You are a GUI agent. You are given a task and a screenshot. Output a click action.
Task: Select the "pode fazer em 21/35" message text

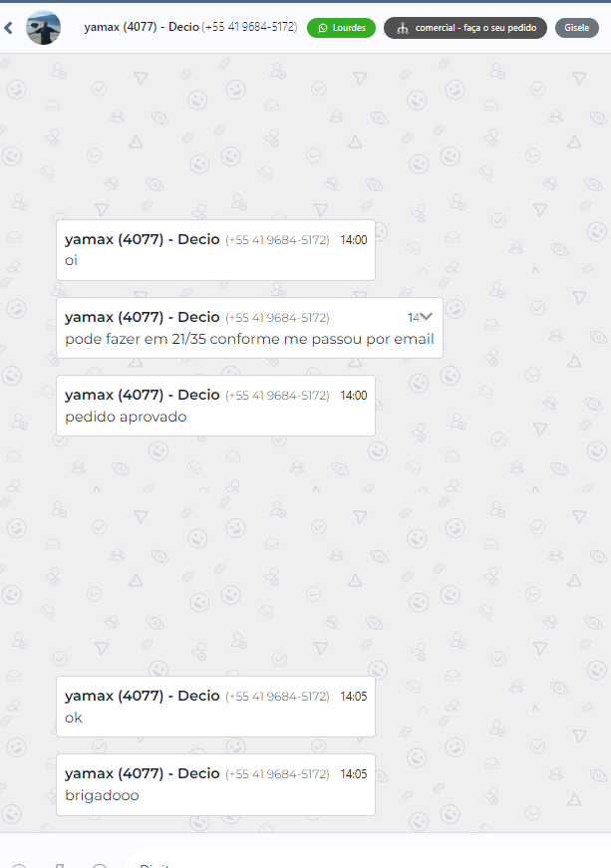click(249, 339)
